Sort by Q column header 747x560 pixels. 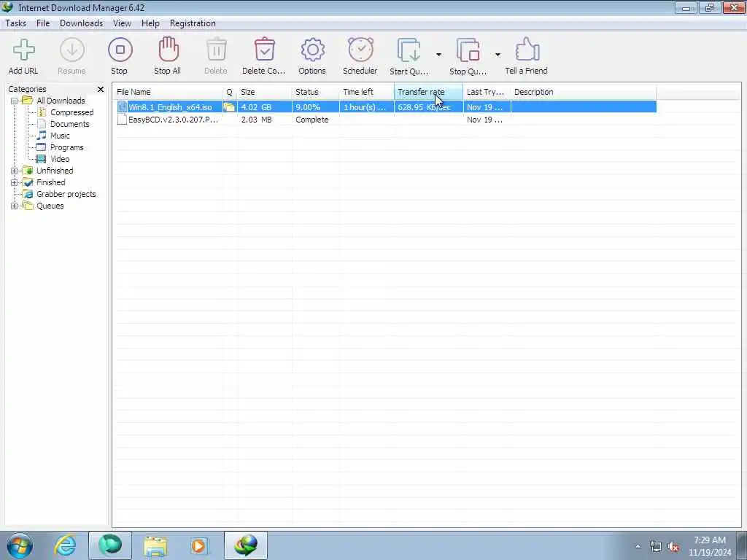click(230, 92)
